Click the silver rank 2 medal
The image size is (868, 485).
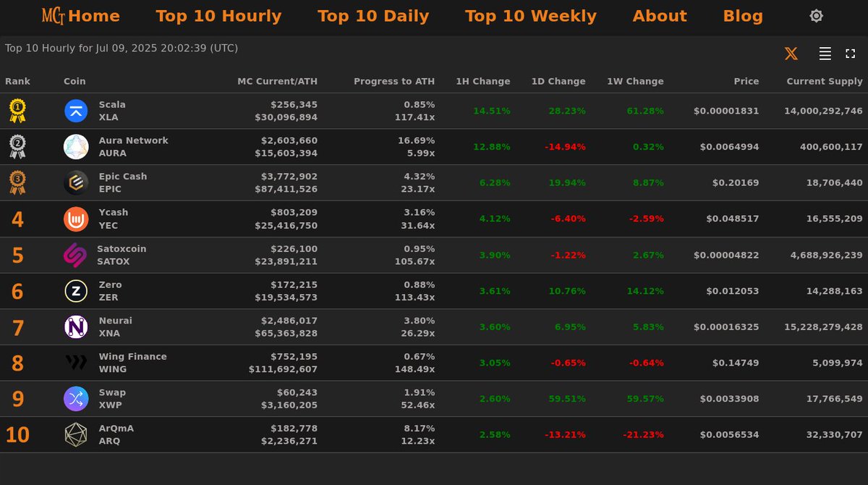click(17, 147)
